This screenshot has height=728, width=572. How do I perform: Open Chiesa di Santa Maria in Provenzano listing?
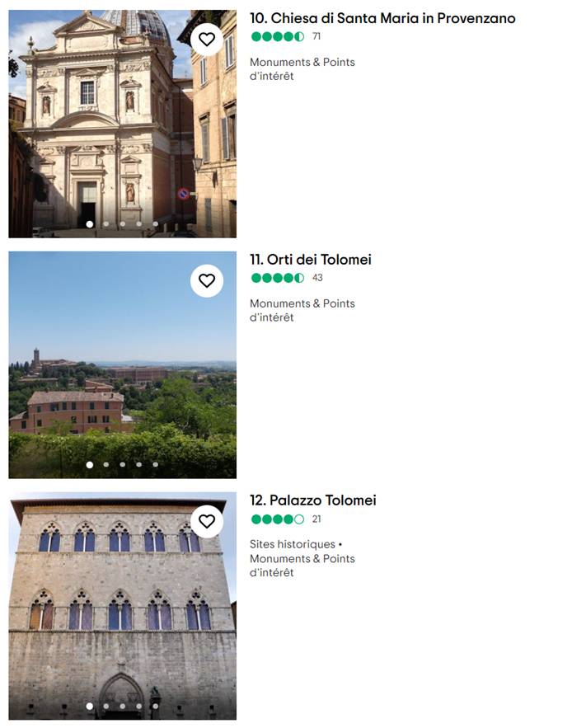coord(382,18)
